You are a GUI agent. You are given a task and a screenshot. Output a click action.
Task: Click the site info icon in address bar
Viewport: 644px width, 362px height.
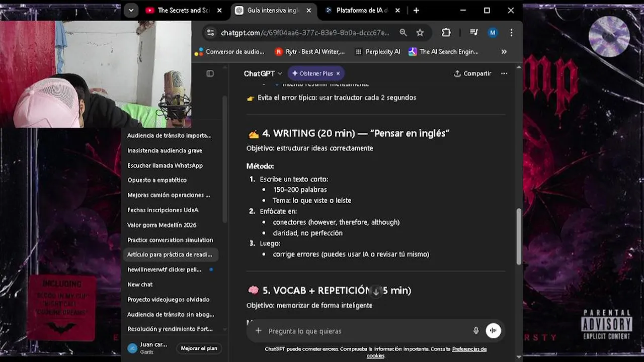[211, 33]
